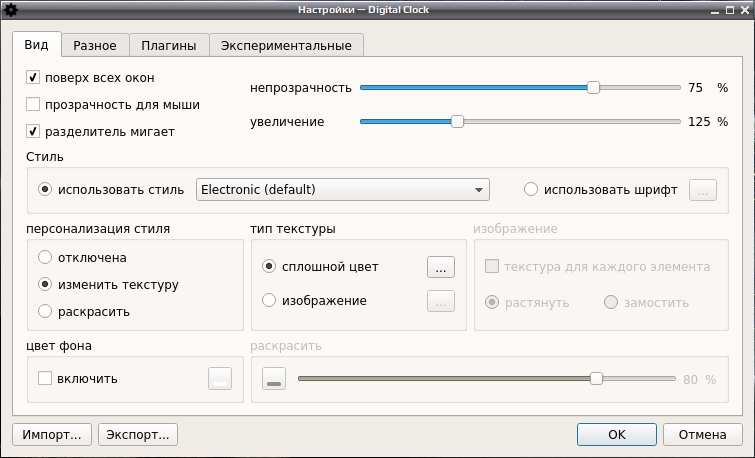Maximize the settings window
755x458 pixels.
point(730,10)
